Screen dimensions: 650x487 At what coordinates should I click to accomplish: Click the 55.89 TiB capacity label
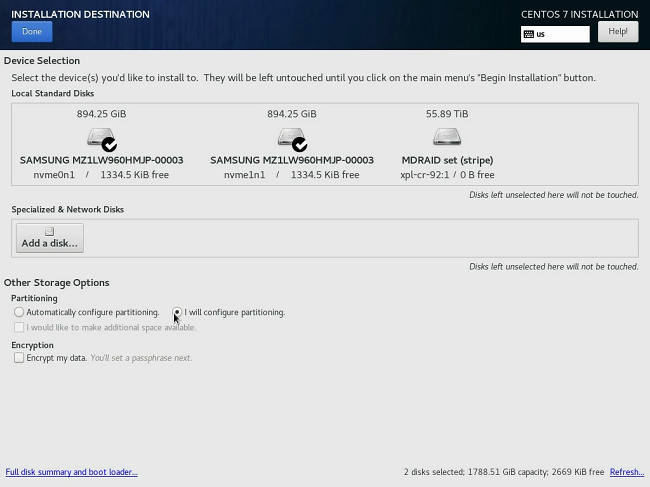pyautogui.click(x=447, y=114)
